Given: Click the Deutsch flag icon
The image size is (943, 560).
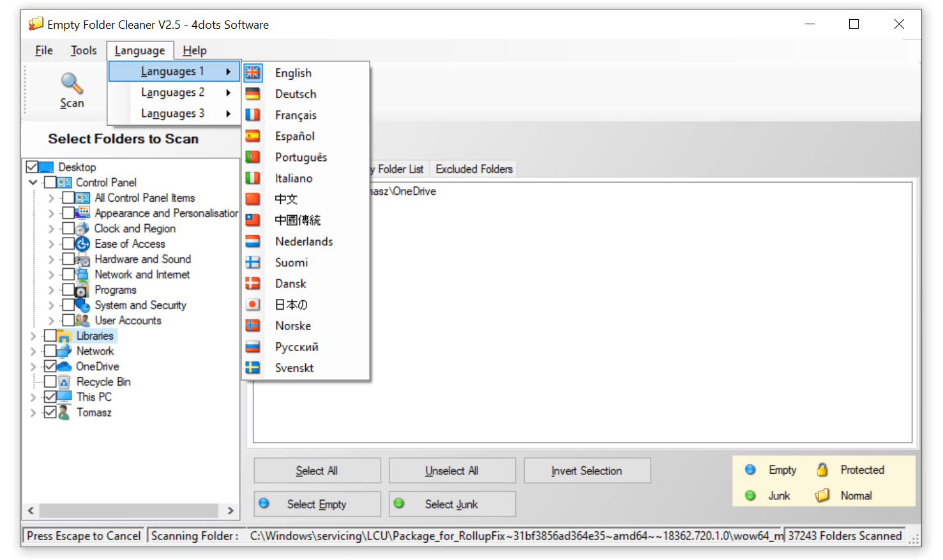Looking at the screenshot, I should pyautogui.click(x=253, y=94).
